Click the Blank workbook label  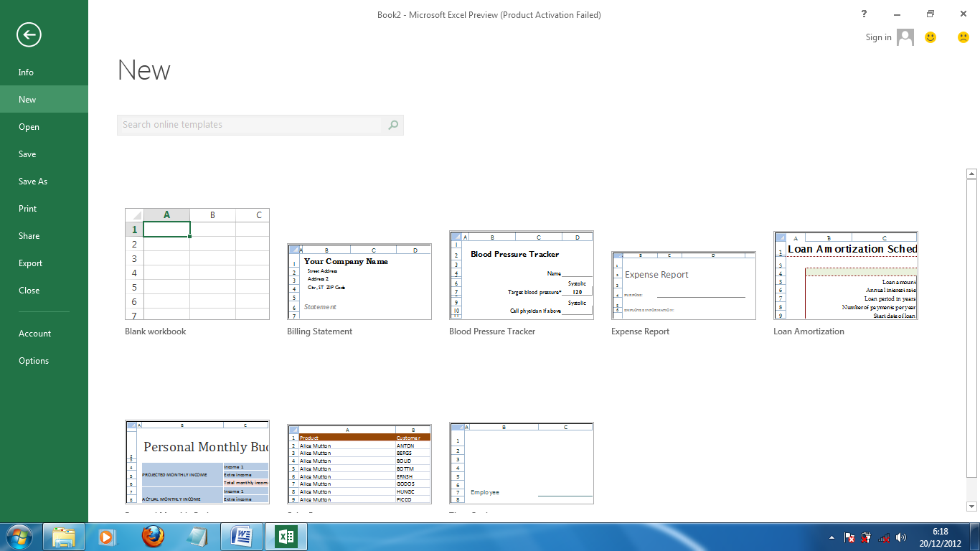click(x=156, y=331)
